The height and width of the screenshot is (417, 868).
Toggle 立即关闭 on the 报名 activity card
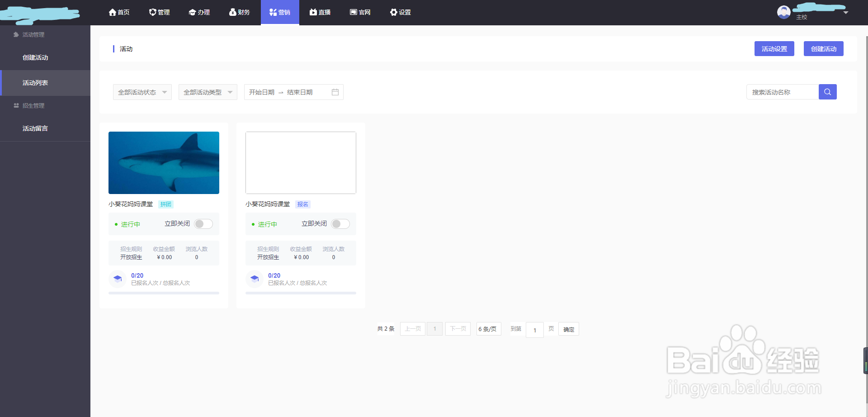pos(340,223)
